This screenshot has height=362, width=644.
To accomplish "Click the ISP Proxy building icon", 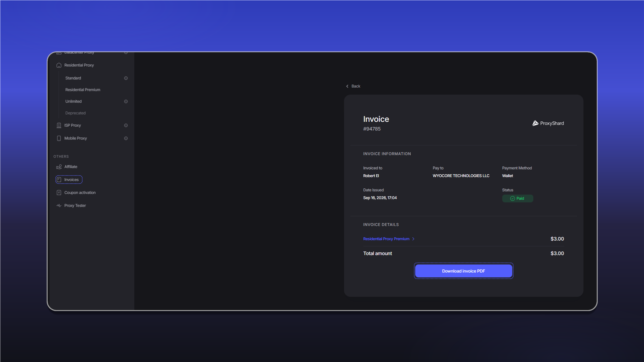I will coord(59,125).
